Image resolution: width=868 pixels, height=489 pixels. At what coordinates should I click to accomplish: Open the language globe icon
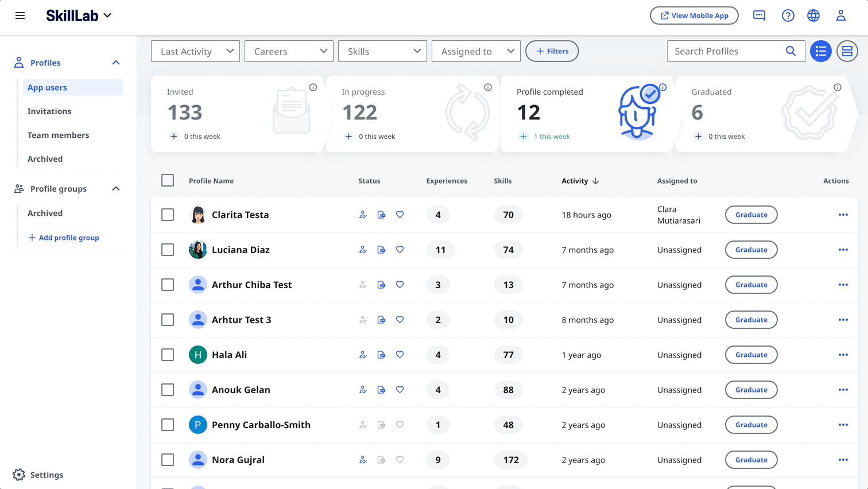point(813,15)
